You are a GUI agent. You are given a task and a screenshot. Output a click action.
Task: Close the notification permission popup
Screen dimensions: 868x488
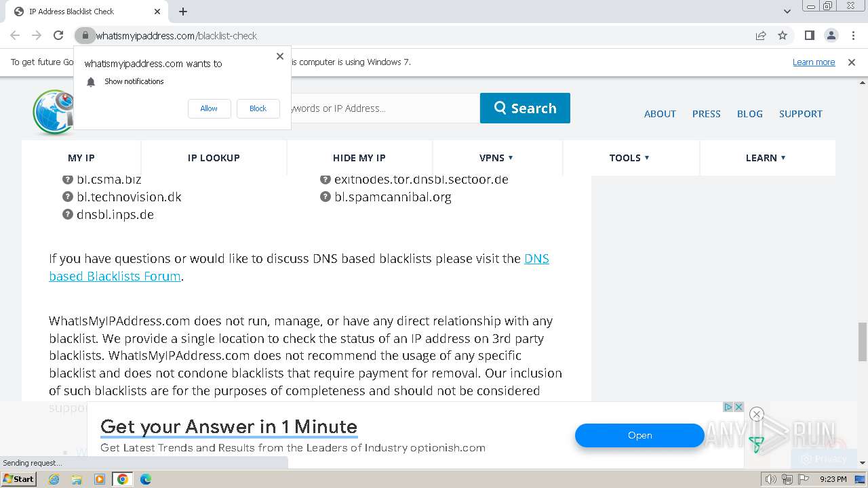(x=280, y=56)
